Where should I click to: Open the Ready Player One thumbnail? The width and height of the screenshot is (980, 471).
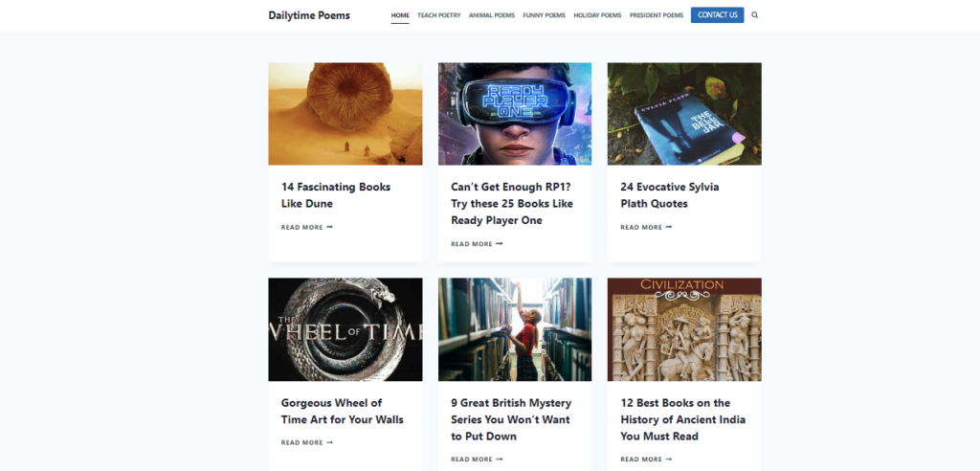pyautogui.click(x=514, y=114)
